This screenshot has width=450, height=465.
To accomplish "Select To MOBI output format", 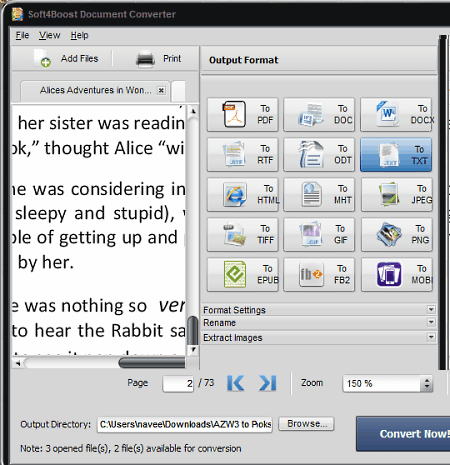I will 396,274.
